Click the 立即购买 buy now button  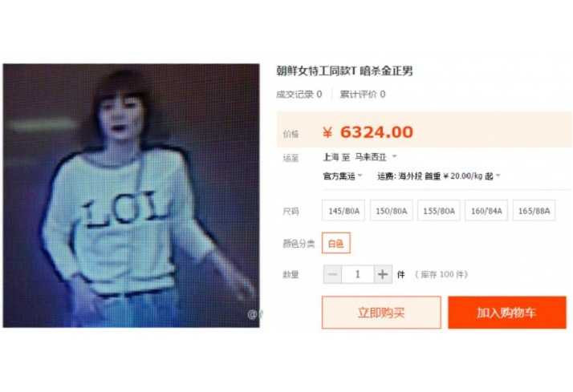coord(381,313)
